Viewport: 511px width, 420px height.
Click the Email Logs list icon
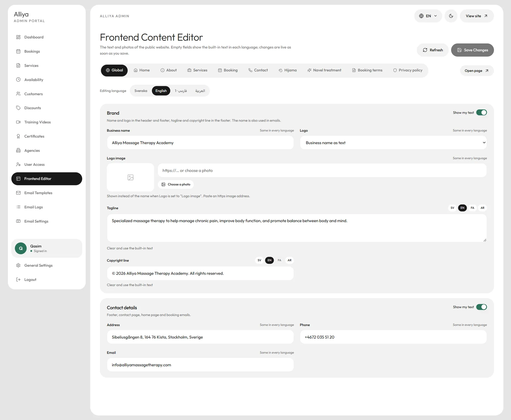[18, 207]
